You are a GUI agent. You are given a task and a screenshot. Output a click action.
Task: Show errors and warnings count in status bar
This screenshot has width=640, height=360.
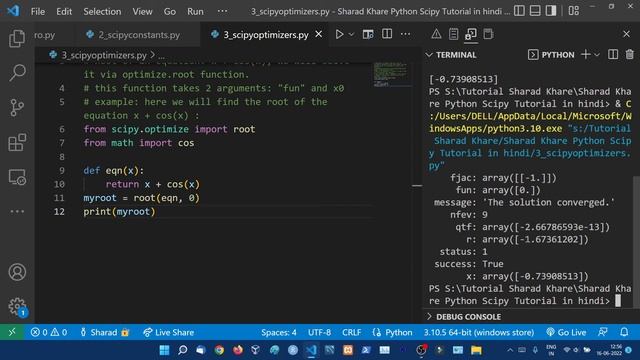pyautogui.click(x=49, y=332)
